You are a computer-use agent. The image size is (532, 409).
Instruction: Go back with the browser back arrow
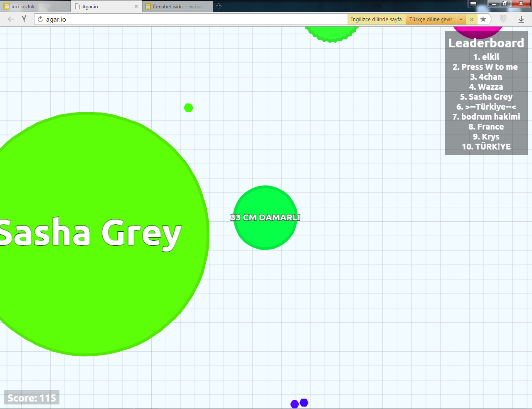(x=11, y=19)
